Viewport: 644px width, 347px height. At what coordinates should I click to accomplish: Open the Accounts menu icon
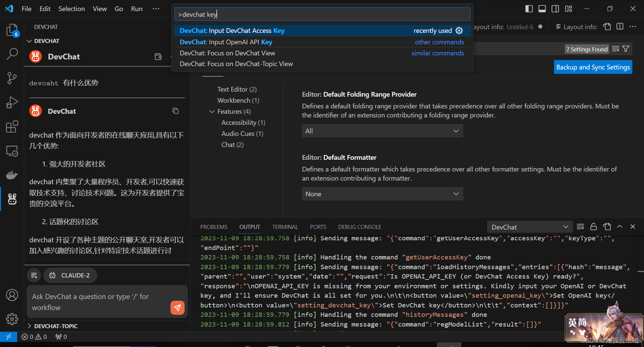point(12,295)
